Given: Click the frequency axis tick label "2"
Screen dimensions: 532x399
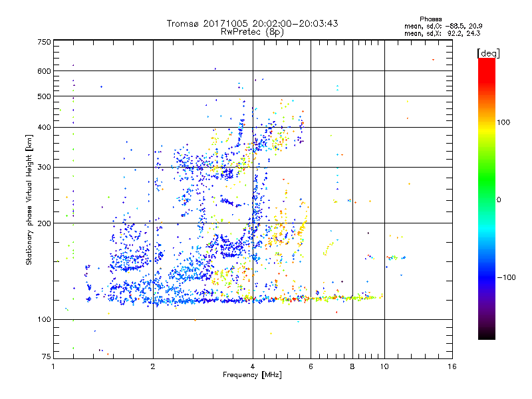Looking at the screenshot, I should click(x=153, y=366).
